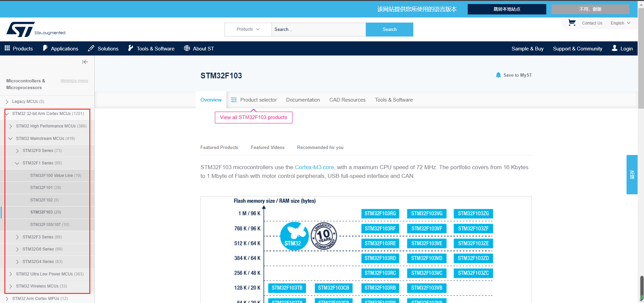Open Support & Community menu
Viewport: 644px width, 303px height.
point(578,48)
